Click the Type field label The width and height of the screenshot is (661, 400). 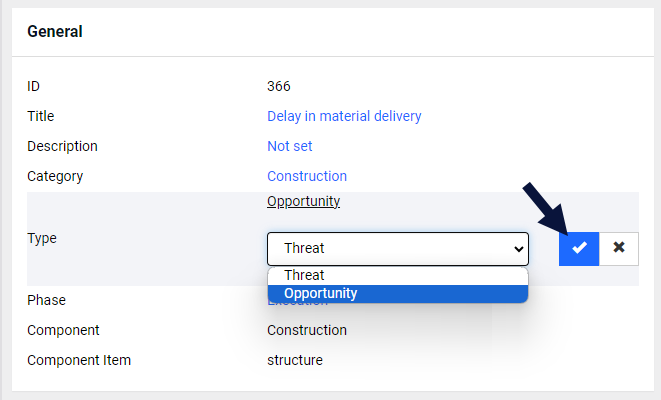(42, 239)
